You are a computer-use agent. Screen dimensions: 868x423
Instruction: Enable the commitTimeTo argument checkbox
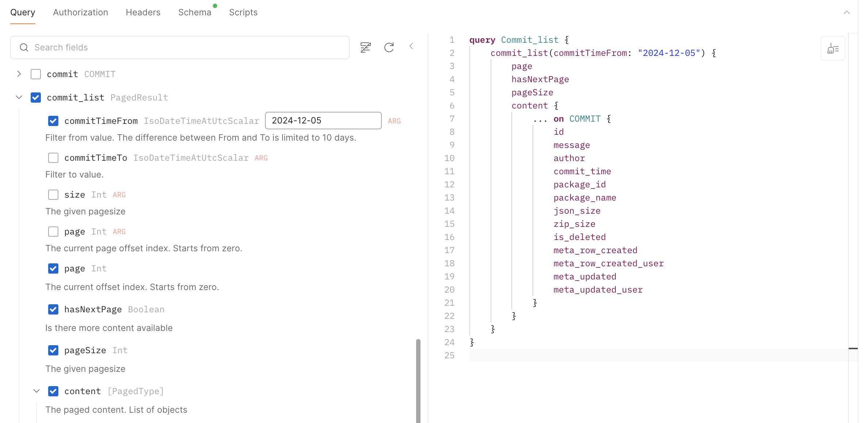[53, 158]
